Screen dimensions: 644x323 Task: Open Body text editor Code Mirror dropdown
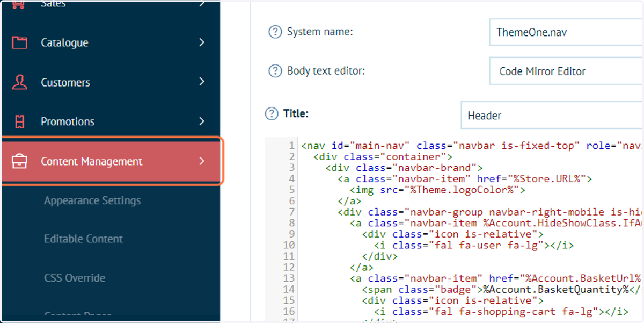click(x=566, y=71)
